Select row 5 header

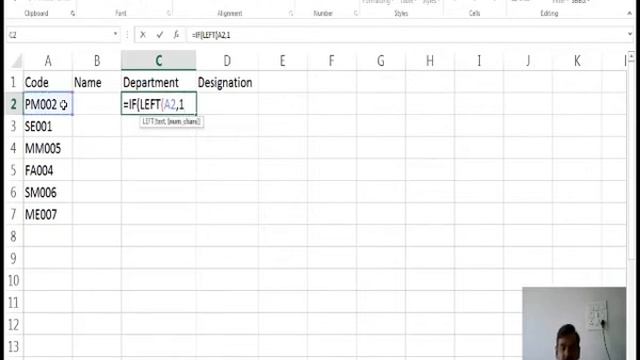[13, 170]
